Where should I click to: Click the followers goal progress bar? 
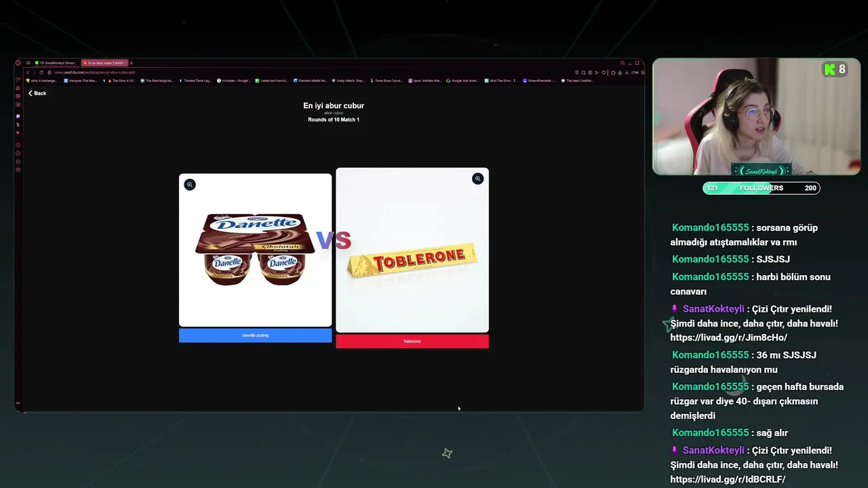point(762,188)
